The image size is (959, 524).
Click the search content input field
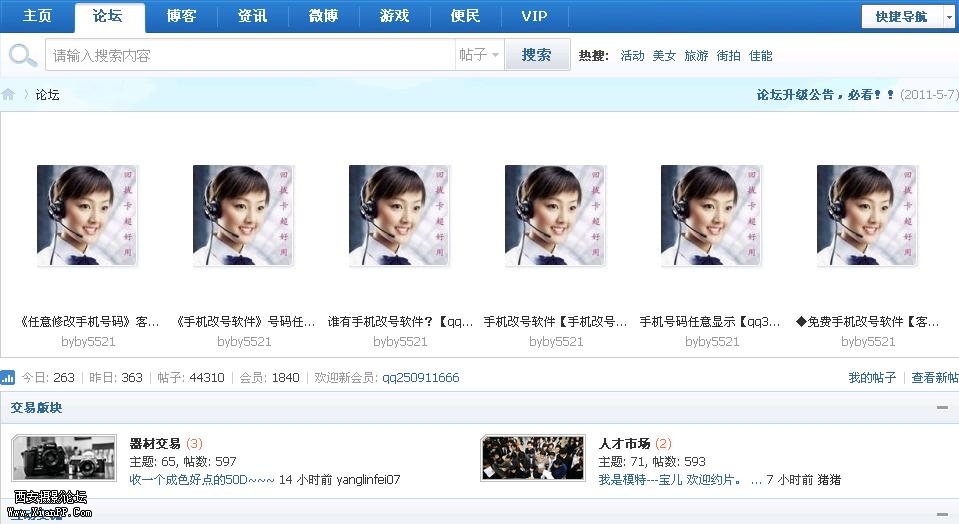pos(250,55)
